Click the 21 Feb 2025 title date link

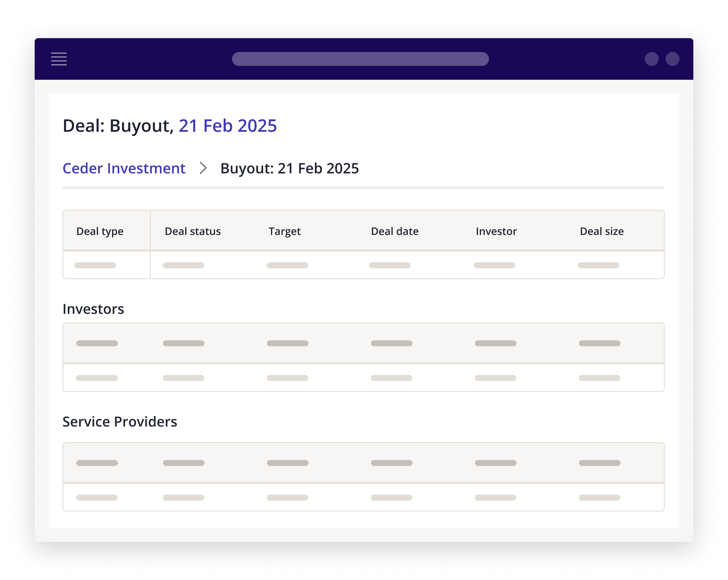click(227, 126)
